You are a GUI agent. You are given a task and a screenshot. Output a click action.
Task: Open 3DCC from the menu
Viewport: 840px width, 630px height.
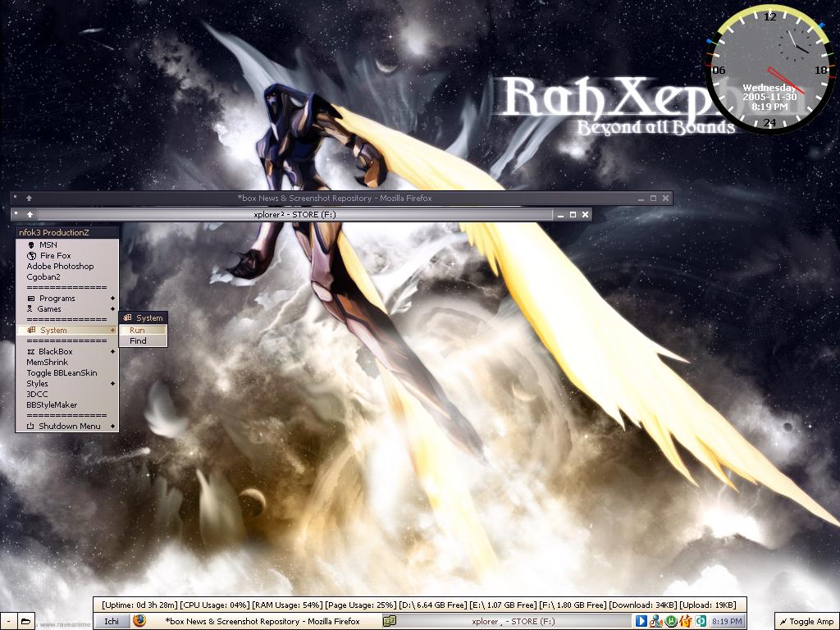67,395
